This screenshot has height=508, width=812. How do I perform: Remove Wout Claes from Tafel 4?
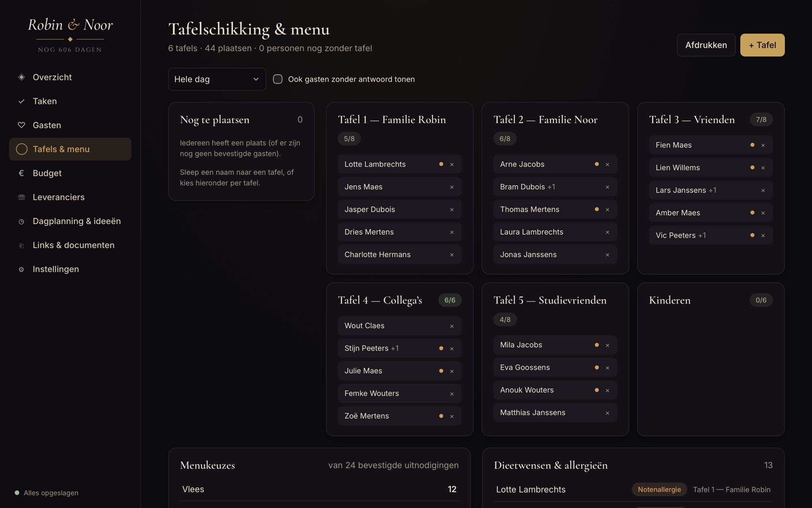click(x=452, y=326)
